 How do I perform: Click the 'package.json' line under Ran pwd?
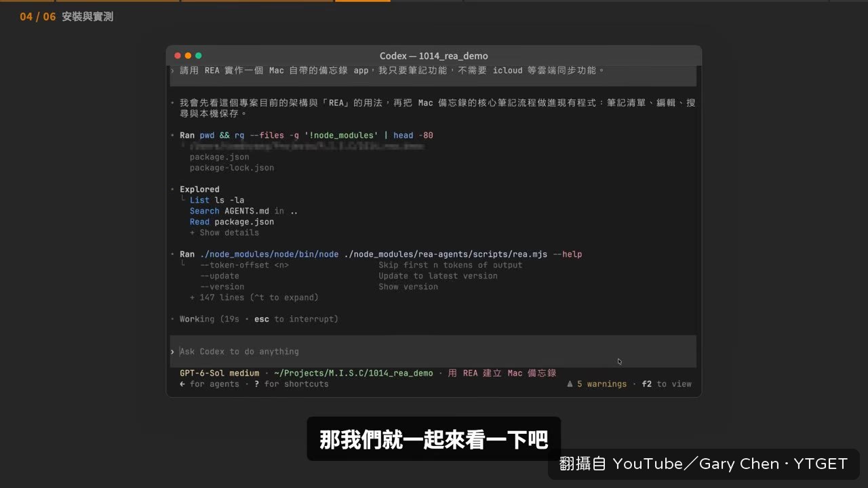pyautogui.click(x=219, y=157)
